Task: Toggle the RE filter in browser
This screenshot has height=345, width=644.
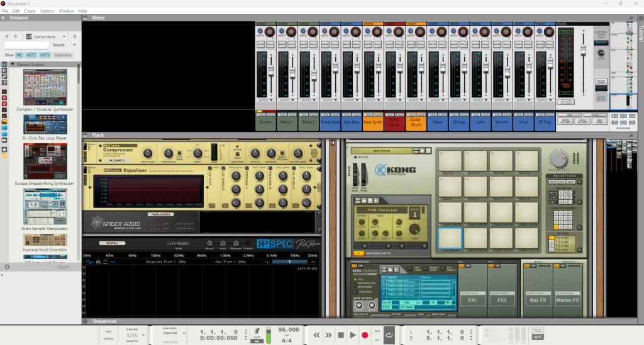Action: 19,55
